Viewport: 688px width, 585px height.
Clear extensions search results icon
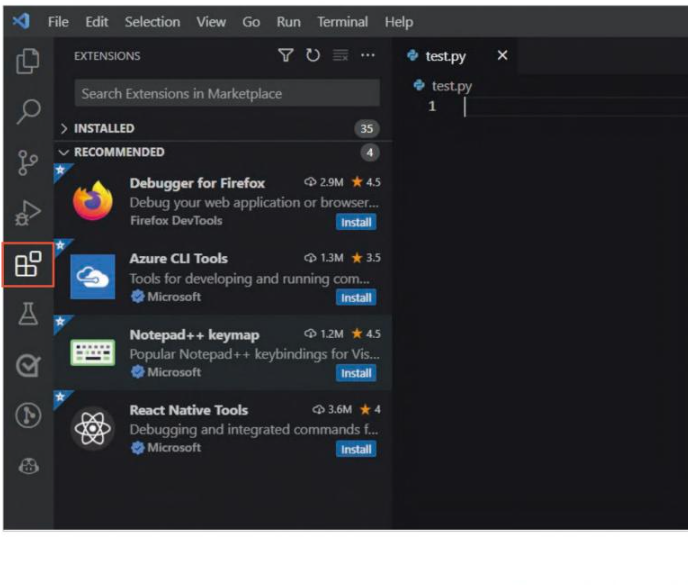coord(340,55)
